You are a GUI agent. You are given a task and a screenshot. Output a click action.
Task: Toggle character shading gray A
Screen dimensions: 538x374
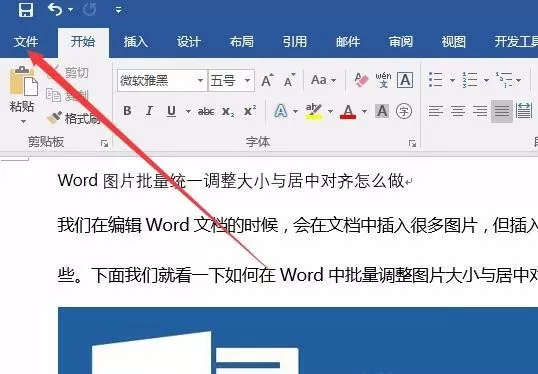382,111
